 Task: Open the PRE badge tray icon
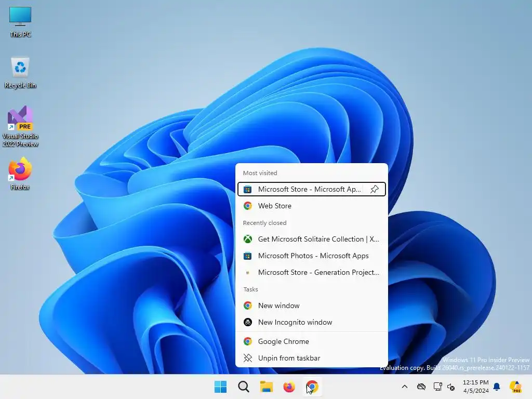[515, 387]
